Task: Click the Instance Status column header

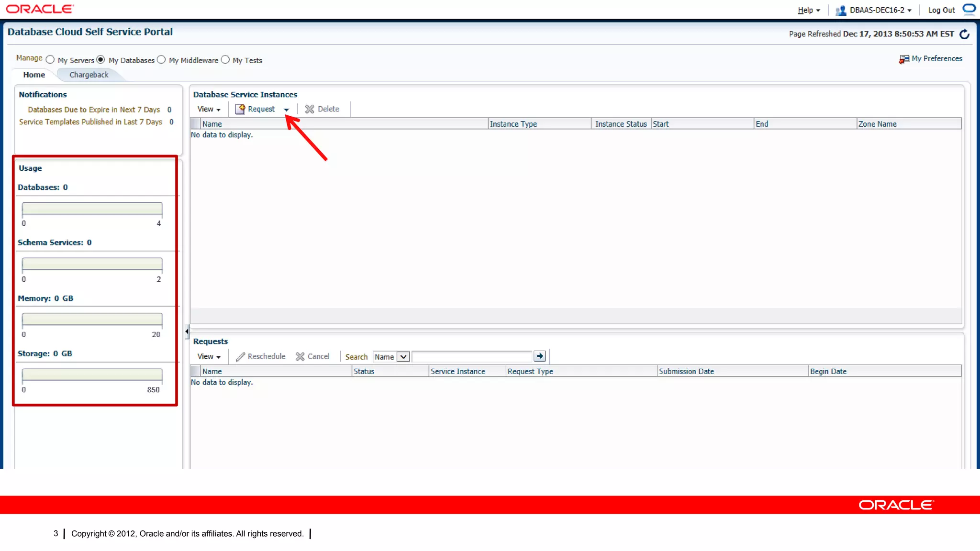Action: tap(621, 124)
